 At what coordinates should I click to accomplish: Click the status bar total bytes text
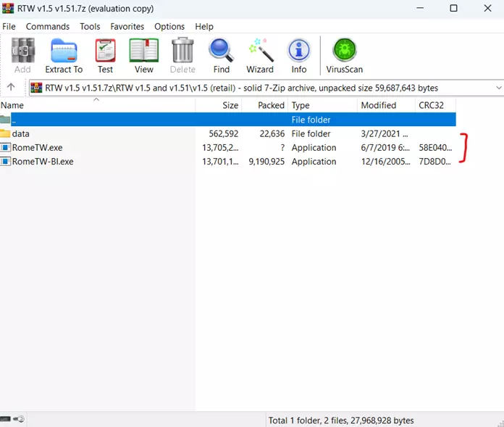(341, 420)
